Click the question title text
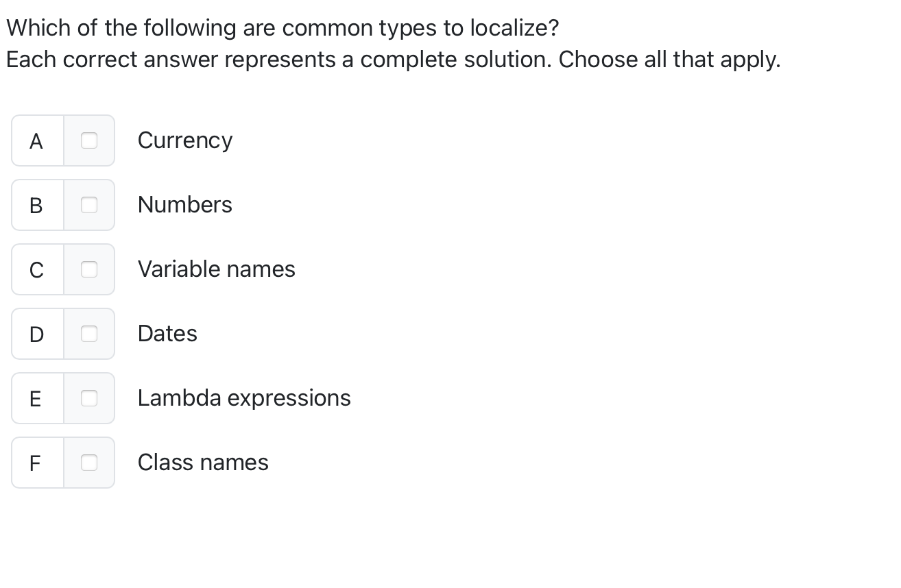This screenshot has width=901, height=588. (283, 27)
